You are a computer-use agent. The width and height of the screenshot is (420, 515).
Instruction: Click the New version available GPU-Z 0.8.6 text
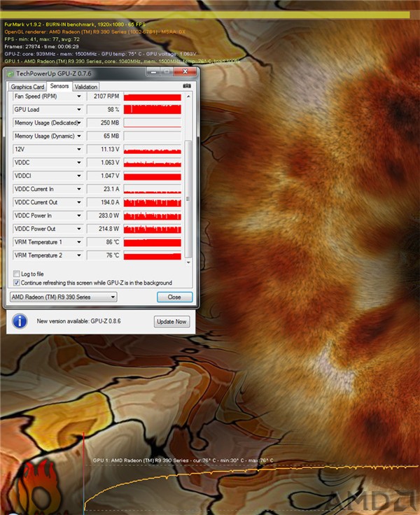78,321
